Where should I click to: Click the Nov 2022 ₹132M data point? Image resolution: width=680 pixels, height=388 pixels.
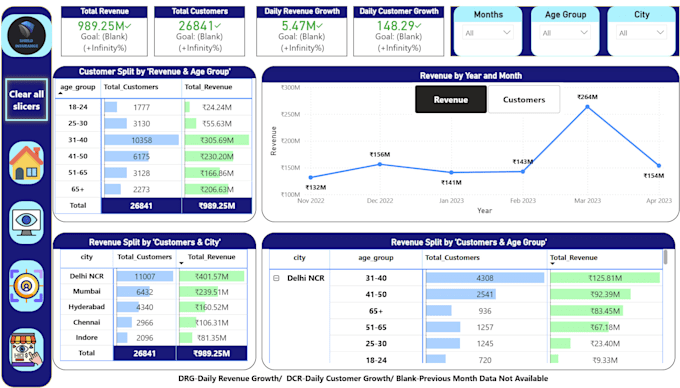pos(311,177)
